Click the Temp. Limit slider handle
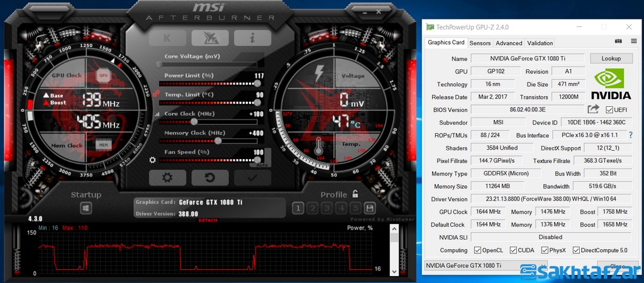The height and width of the screenshot is (283, 644). 257,103
